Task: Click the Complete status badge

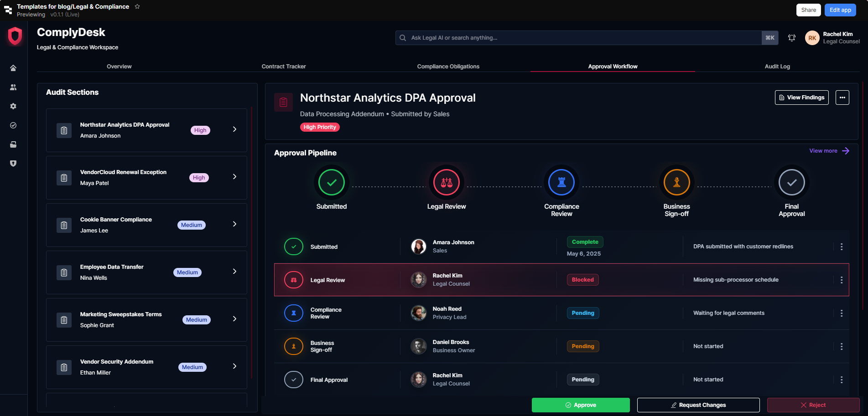Action: pos(585,242)
